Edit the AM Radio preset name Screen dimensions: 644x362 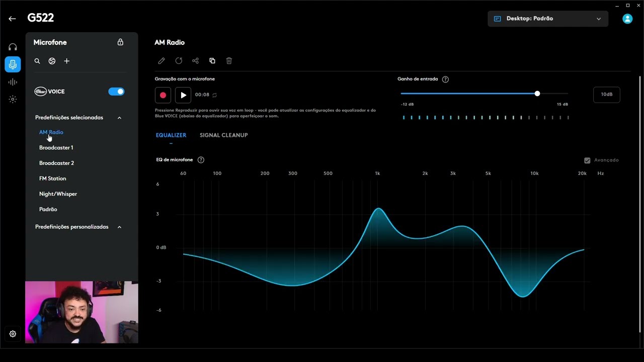162,61
